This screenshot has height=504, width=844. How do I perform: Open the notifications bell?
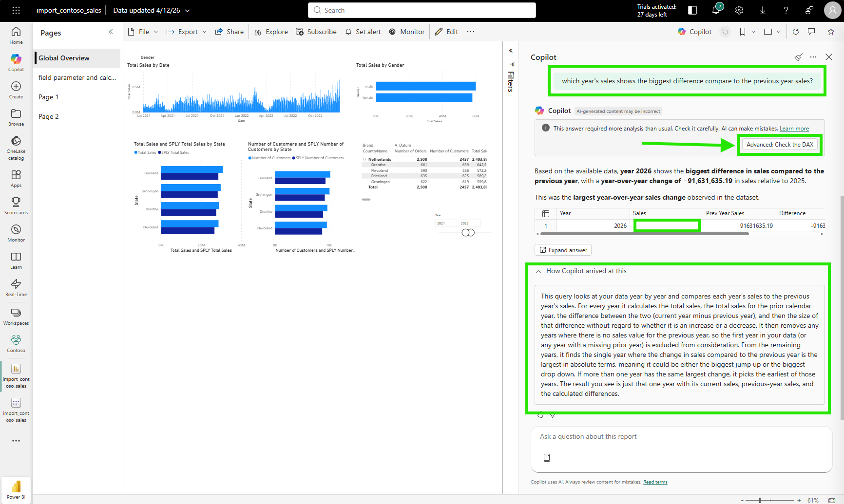pyautogui.click(x=716, y=10)
